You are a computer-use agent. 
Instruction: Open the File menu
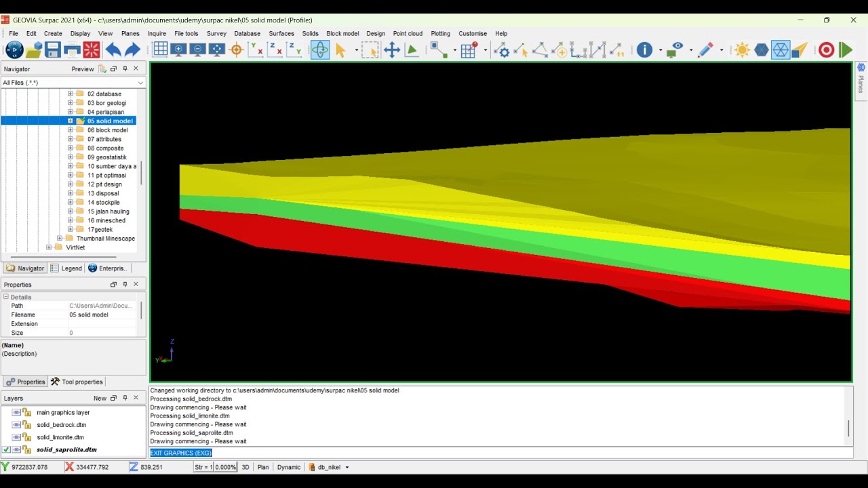[x=14, y=33]
